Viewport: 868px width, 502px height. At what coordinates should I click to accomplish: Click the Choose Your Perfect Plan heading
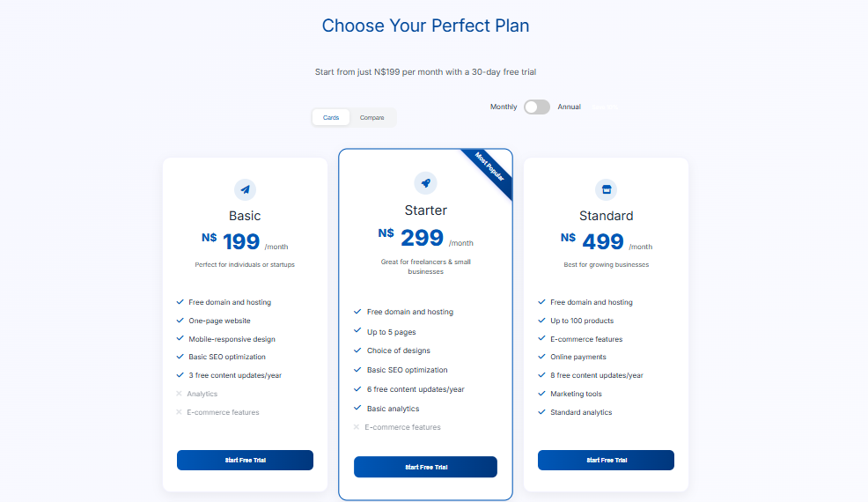425,26
